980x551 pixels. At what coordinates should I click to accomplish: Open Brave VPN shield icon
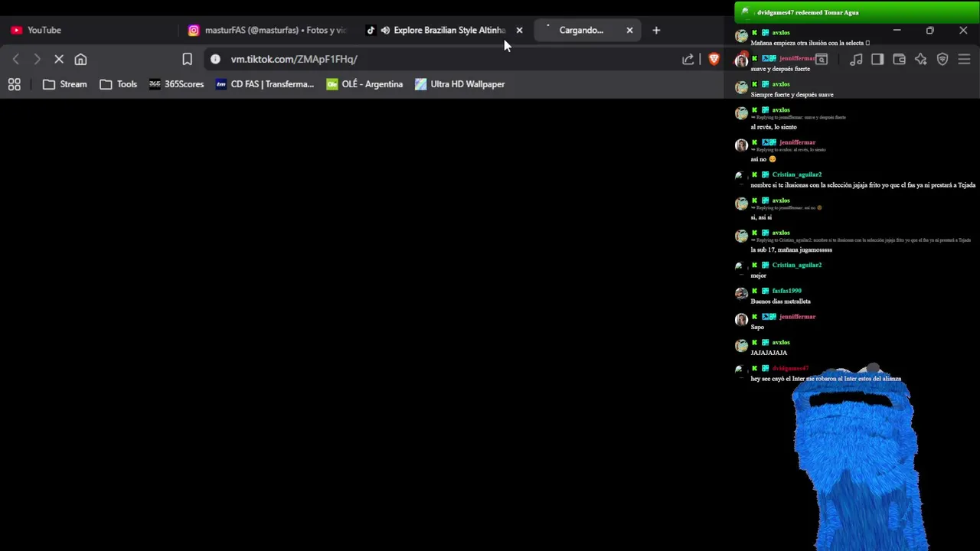click(x=942, y=59)
